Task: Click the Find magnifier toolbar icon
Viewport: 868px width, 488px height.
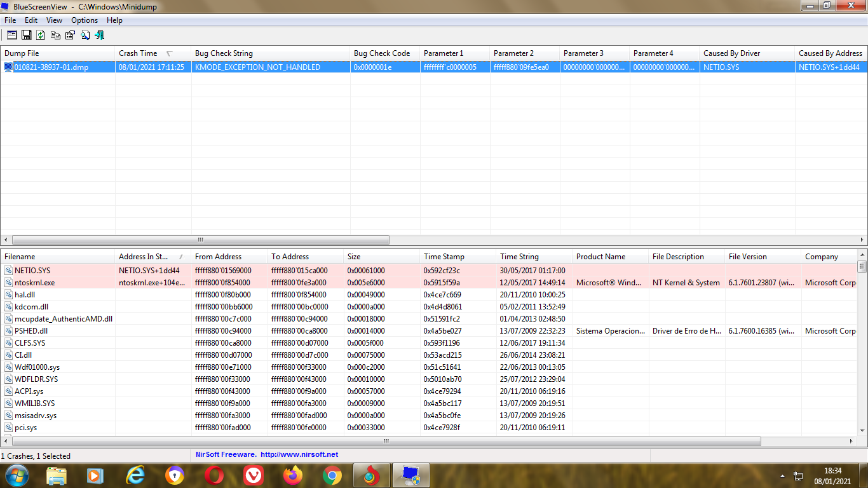Action: tap(85, 35)
